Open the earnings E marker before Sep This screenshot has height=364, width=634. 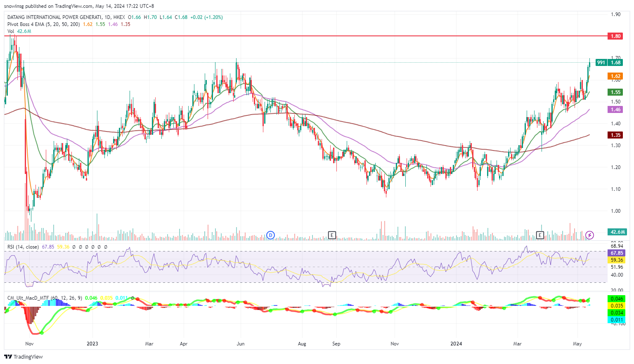[332, 235]
